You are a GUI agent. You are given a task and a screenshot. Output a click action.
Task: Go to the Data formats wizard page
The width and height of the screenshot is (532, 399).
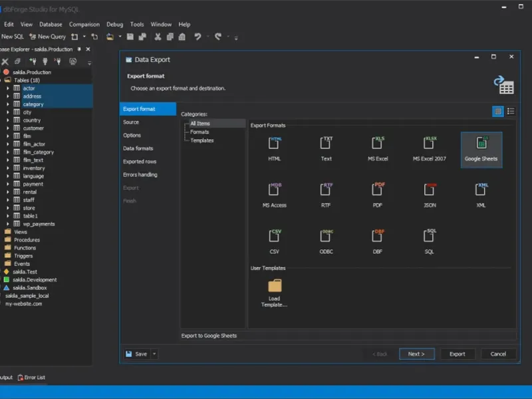138,148
